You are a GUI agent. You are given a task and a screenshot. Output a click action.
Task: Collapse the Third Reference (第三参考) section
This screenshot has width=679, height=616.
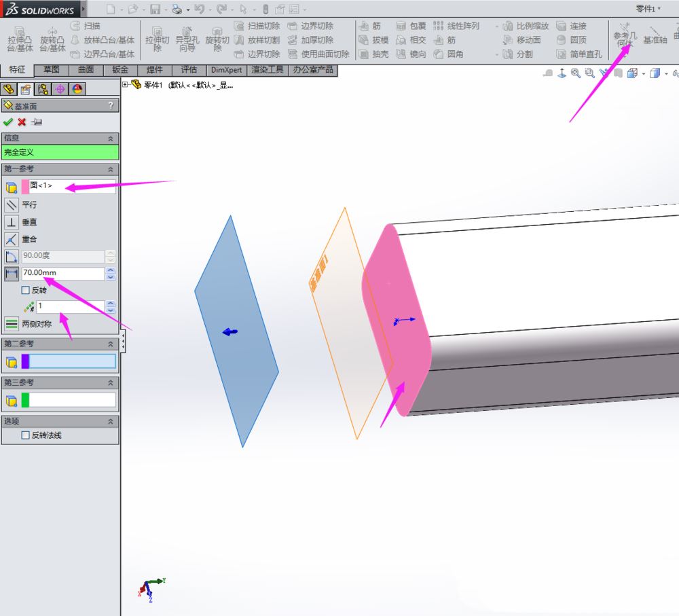click(111, 383)
